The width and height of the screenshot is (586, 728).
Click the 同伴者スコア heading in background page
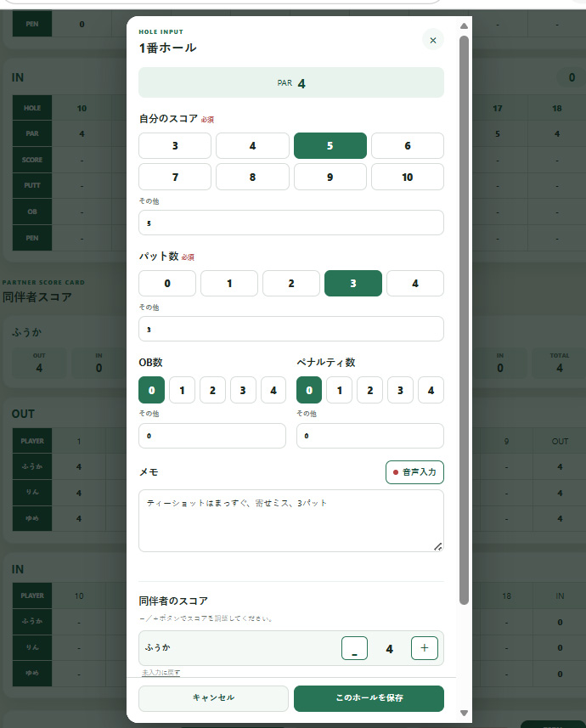coord(37,296)
